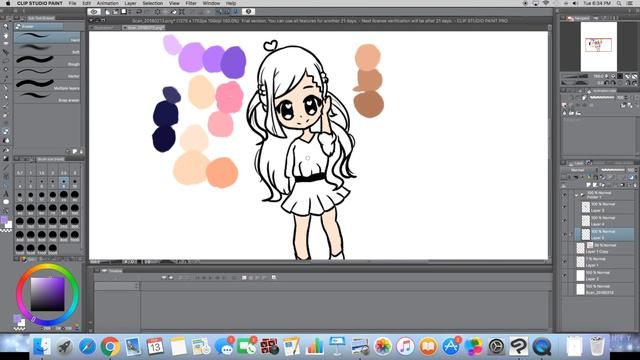This screenshot has height=360, width=640.
Task: Open iTunes from the dock
Action: (x=405, y=347)
